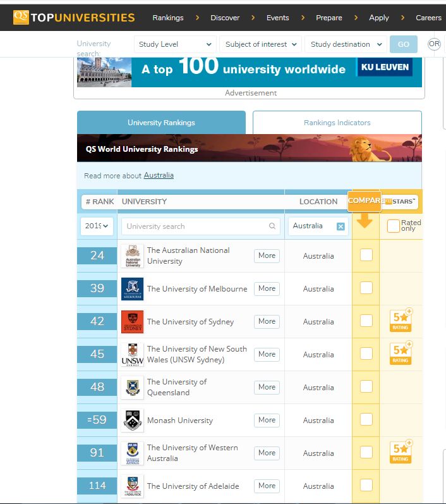The image size is (446, 504).
Task: Click More for UNSW Sydney
Action: point(267,354)
